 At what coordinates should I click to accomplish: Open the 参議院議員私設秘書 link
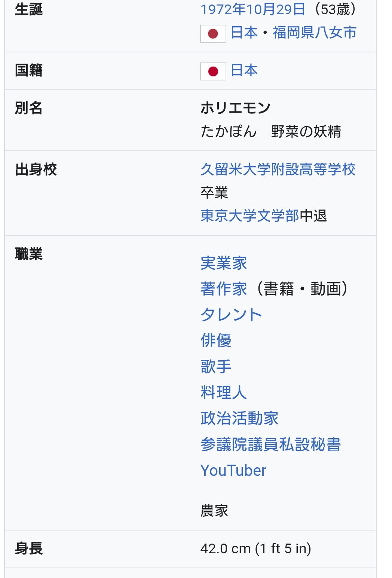(270, 444)
